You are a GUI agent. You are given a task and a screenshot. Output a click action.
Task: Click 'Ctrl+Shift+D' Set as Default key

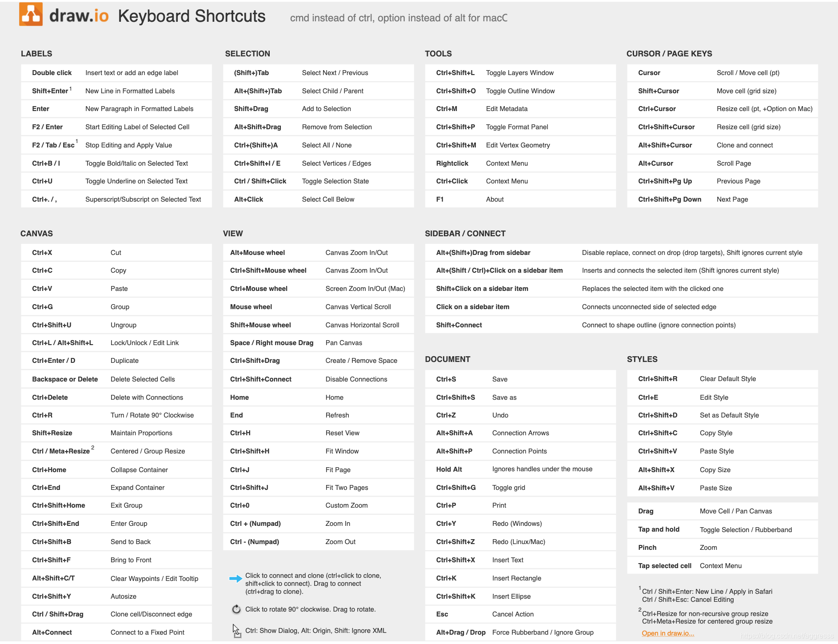[658, 415]
